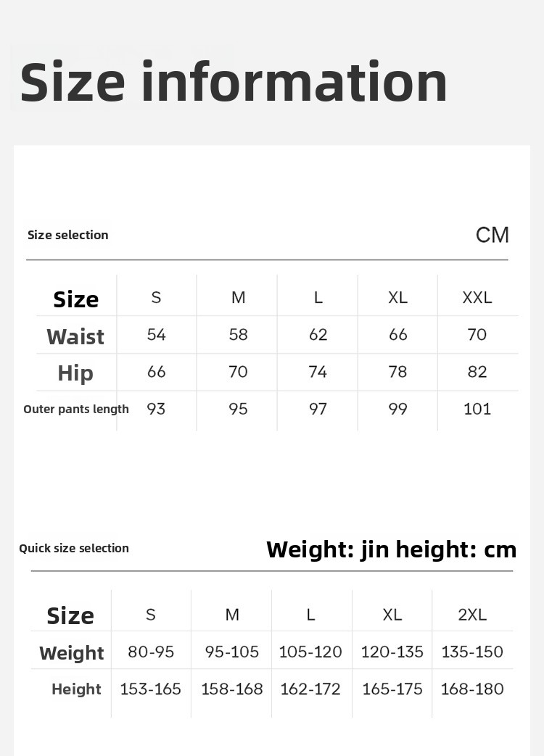
Task: Select waist value 54
Action: [x=156, y=335]
